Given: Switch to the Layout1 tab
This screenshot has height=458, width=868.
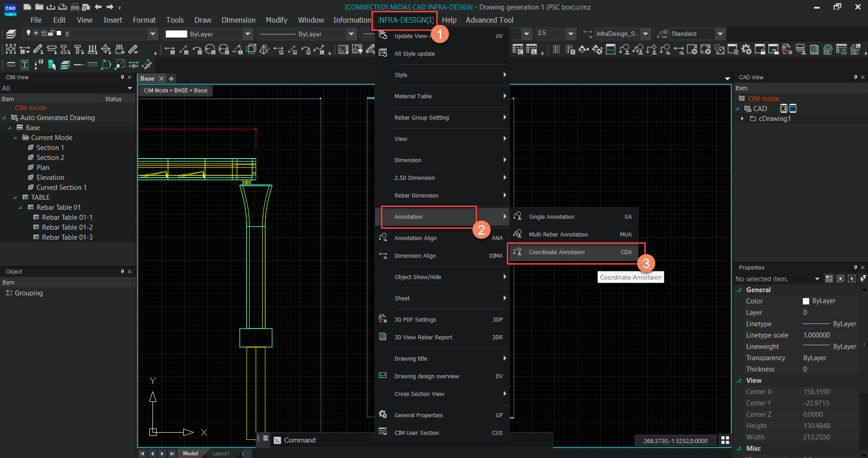Looking at the screenshot, I should click(x=221, y=453).
